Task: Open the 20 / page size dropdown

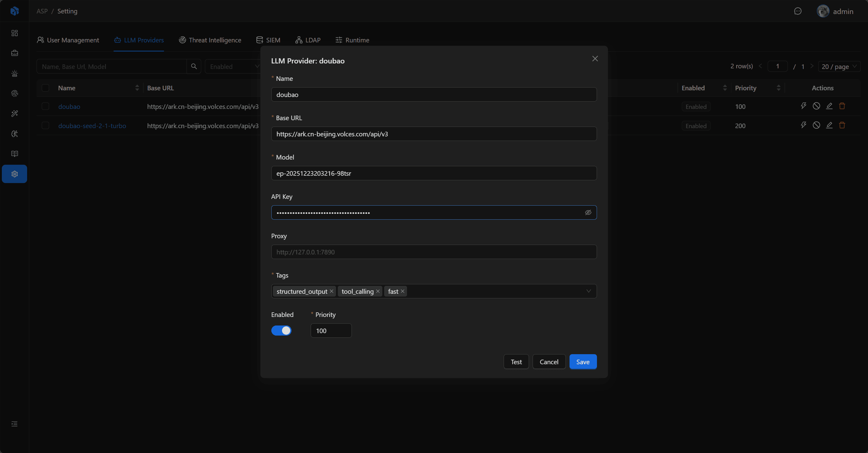Action: coord(839,67)
